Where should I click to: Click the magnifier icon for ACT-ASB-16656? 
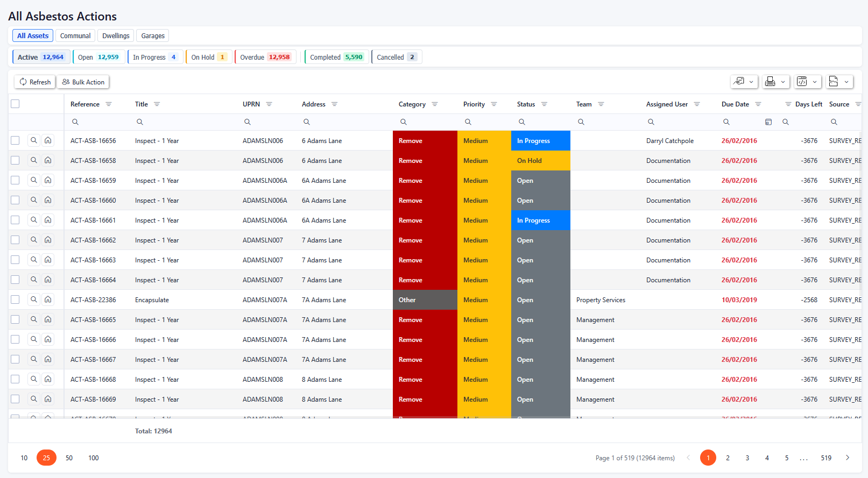tap(34, 140)
